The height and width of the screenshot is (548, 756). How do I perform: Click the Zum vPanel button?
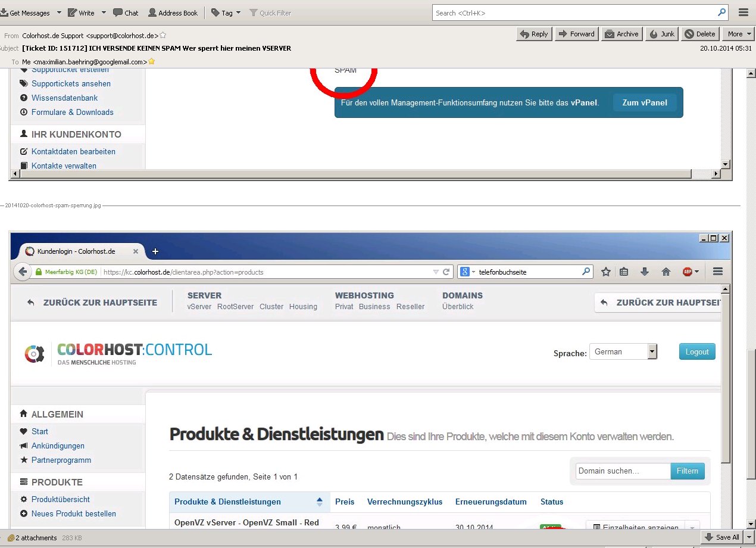click(645, 102)
